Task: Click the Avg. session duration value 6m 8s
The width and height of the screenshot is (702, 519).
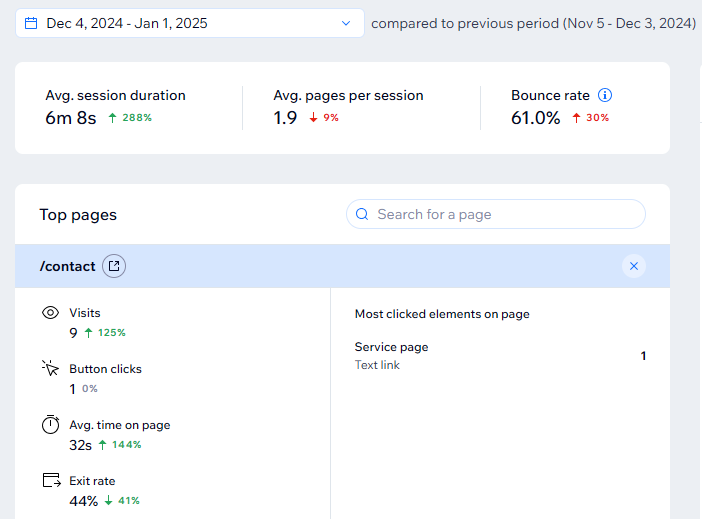Action: click(71, 118)
